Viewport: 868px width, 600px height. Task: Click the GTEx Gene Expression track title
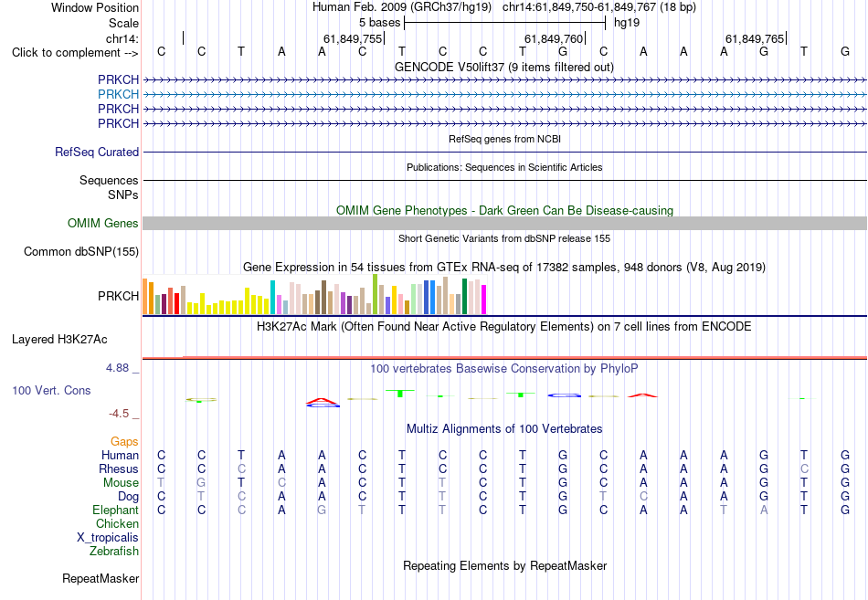click(x=503, y=268)
